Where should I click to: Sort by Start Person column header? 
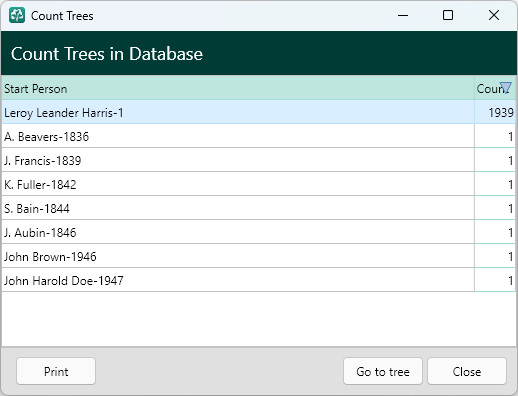pyautogui.click(x=238, y=89)
